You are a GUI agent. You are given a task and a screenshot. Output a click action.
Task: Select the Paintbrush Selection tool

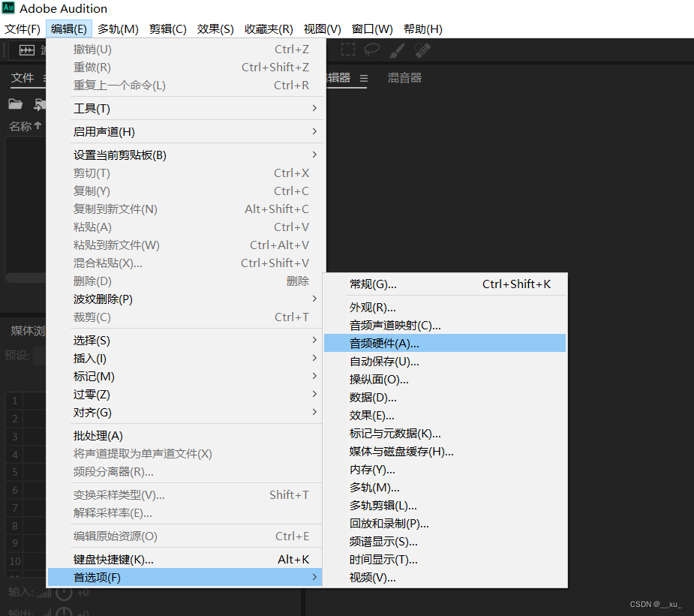click(x=397, y=50)
